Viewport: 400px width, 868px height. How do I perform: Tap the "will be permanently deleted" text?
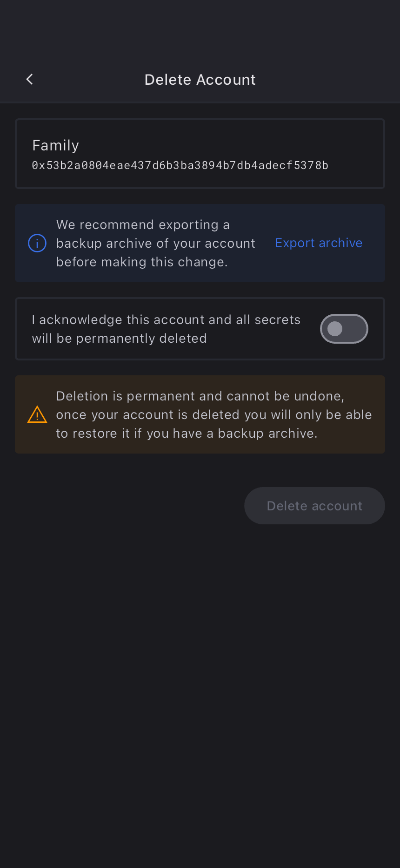(119, 339)
